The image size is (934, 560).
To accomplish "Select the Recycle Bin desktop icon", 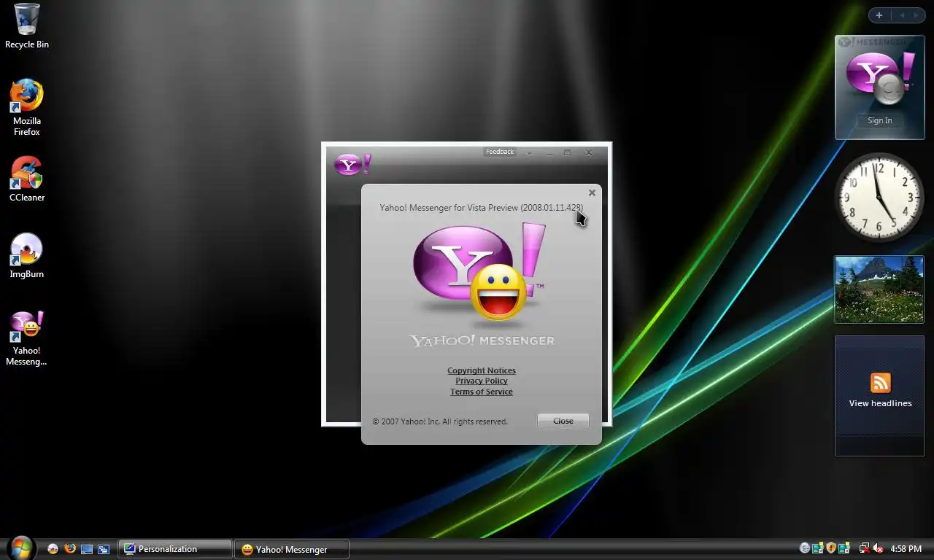I will click(27, 26).
